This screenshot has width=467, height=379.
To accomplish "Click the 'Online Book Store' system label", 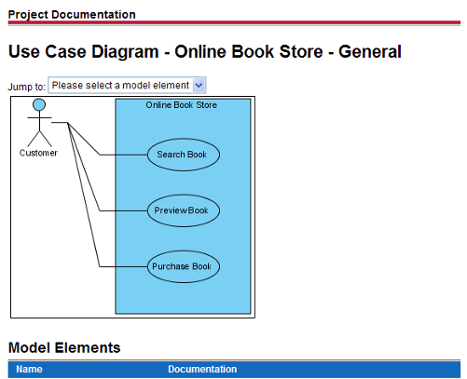I will [x=181, y=105].
